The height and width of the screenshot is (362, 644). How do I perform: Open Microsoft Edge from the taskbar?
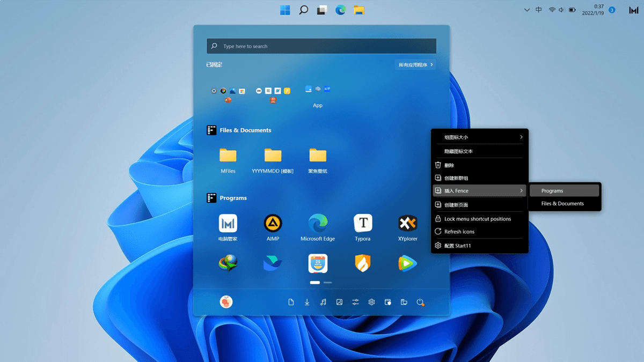click(x=340, y=10)
